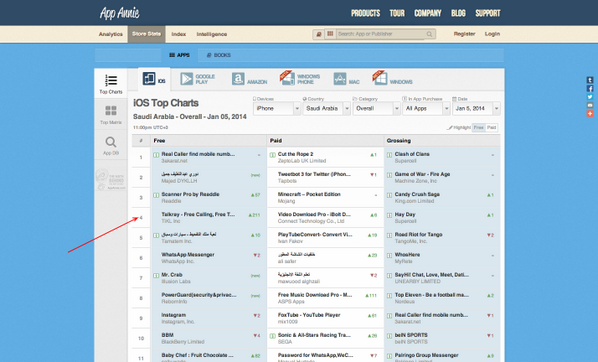Image resolution: width=598 pixels, height=362 pixels.
Task: Toggle the Paid highlight button
Action: [x=492, y=127]
